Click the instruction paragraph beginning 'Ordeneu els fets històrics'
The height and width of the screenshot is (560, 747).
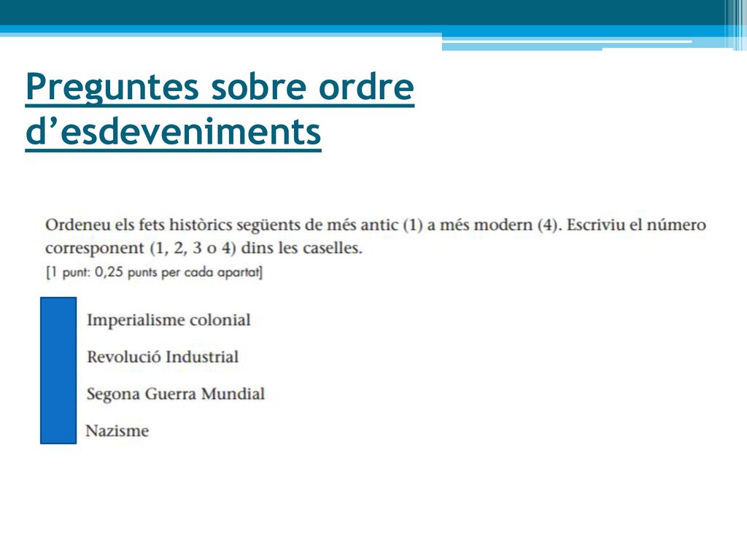coord(376,236)
